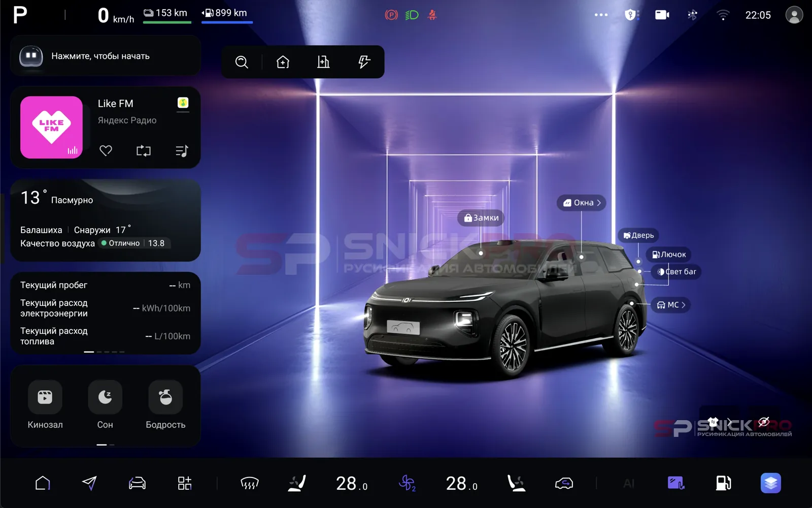Open the user profile avatar

click(794, 15)
